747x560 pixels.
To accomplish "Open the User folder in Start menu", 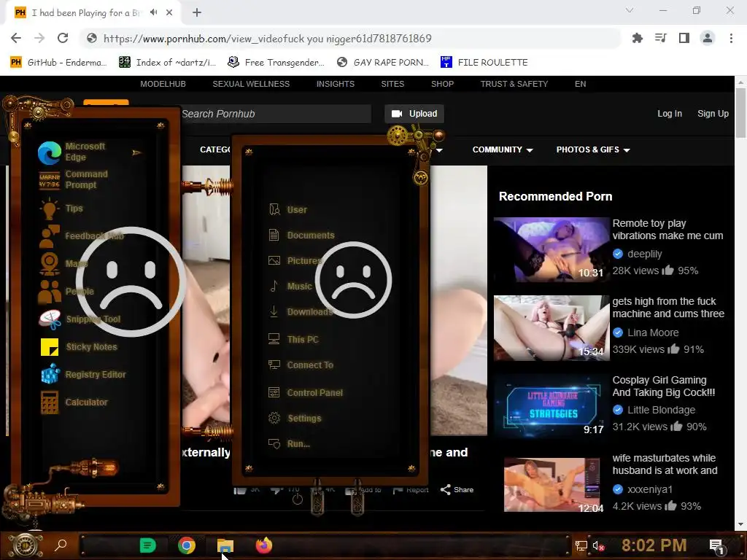I will 287,209.
